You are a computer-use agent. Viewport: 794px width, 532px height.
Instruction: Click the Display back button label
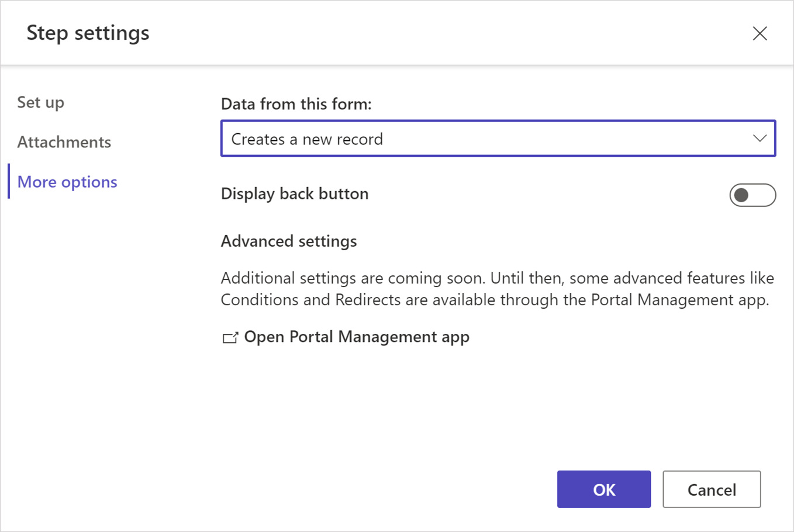coord(294,194)
